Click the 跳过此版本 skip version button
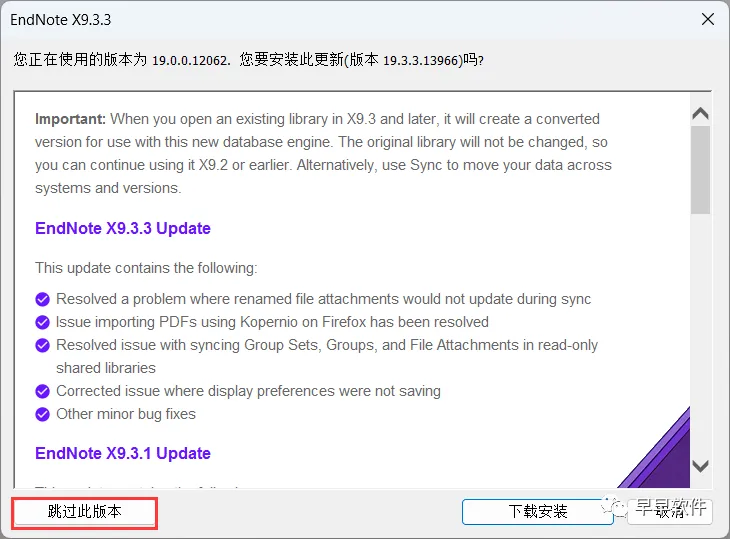The width and height of the screenshot is (730, 539). tap(84, 512)
